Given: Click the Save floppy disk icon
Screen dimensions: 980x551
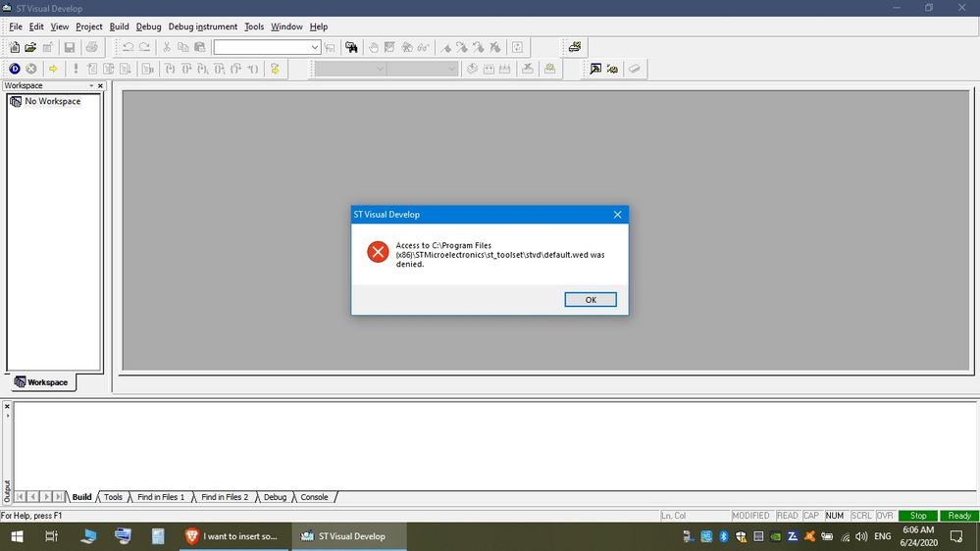Looking at the screenshot, I should [70, 47].
